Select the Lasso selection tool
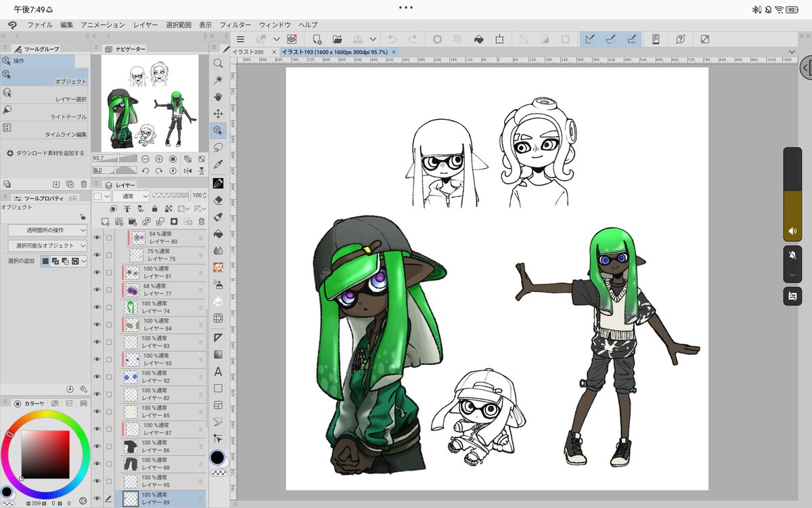This screenshot has height=508, width=812. point(218,148)
